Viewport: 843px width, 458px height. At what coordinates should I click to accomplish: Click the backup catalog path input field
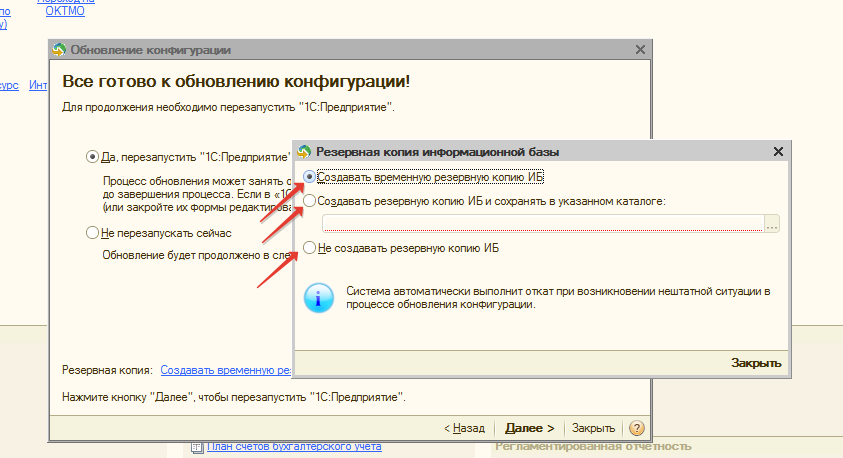[x=540, y=225]
